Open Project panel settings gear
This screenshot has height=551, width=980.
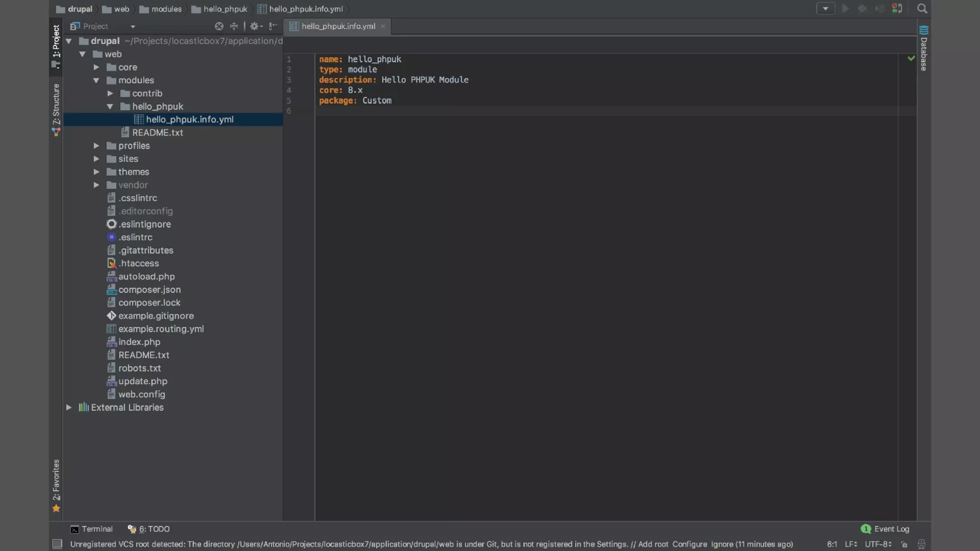point(255,26)
